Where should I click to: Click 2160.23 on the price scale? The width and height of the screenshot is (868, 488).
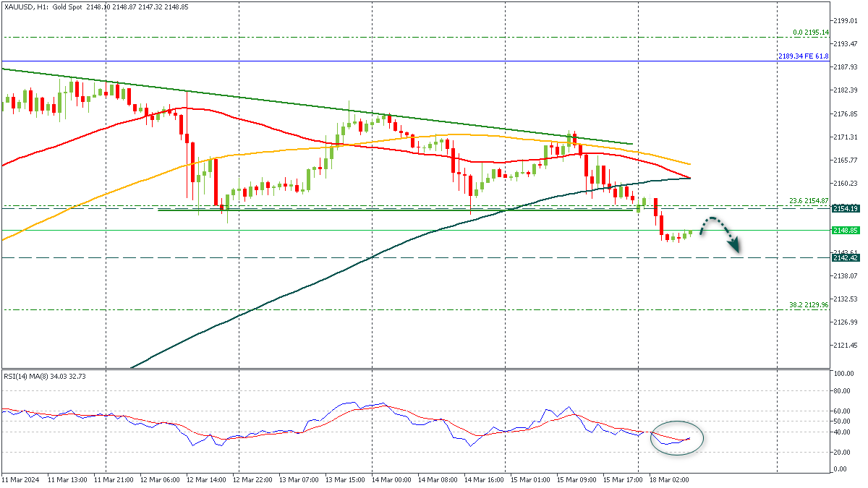pyautogui.click(x=844, y=183)
